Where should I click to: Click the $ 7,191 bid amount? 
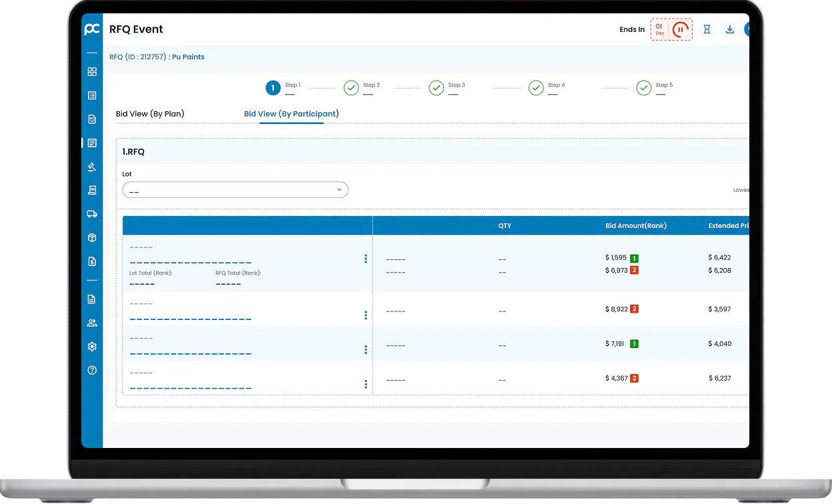click(x=616, y=344)
